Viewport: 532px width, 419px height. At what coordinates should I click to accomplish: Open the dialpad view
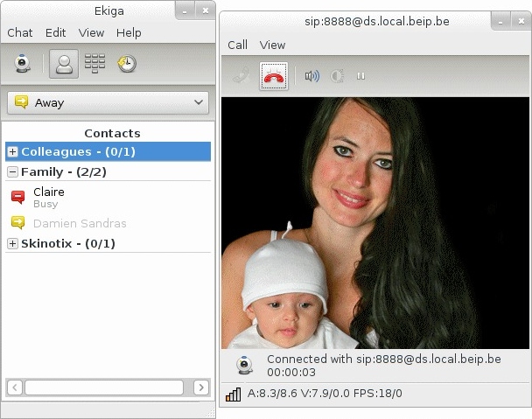pos(94,64)
